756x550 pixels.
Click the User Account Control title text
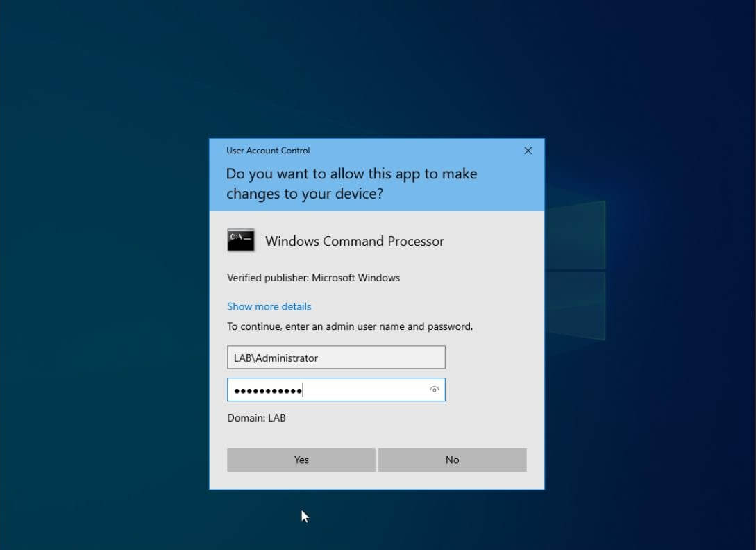(268, 151)
